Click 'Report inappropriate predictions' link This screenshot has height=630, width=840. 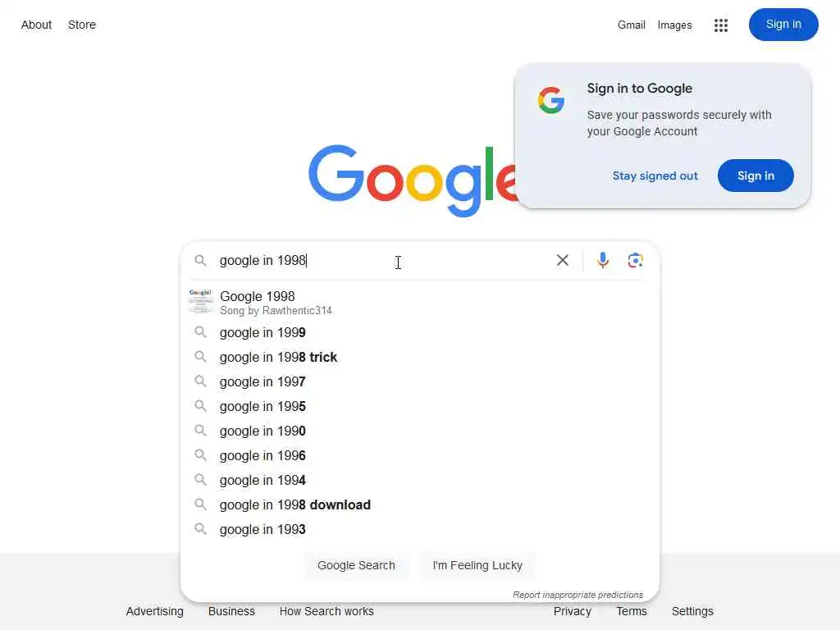[x=577, y=595]
